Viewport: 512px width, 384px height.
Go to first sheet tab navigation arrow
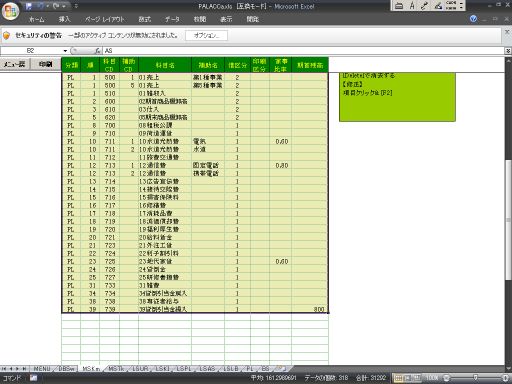click(x=4, y=369)
